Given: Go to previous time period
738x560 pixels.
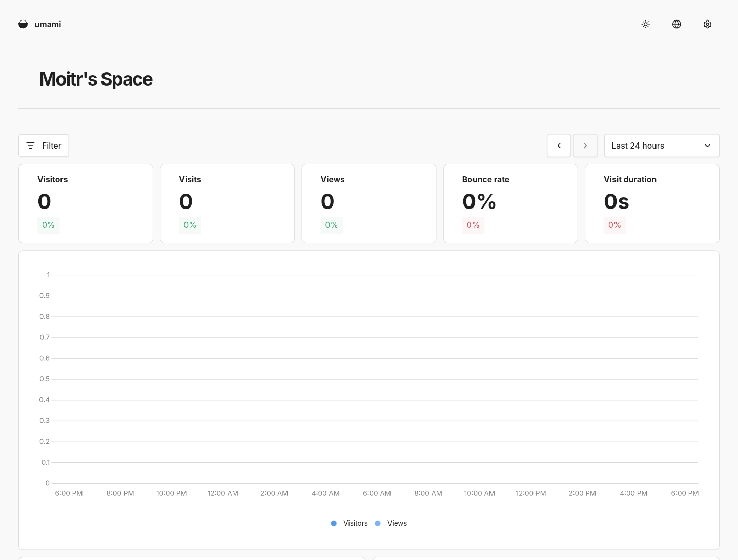Looking at the screenshot, I should (x=559, y=146).
